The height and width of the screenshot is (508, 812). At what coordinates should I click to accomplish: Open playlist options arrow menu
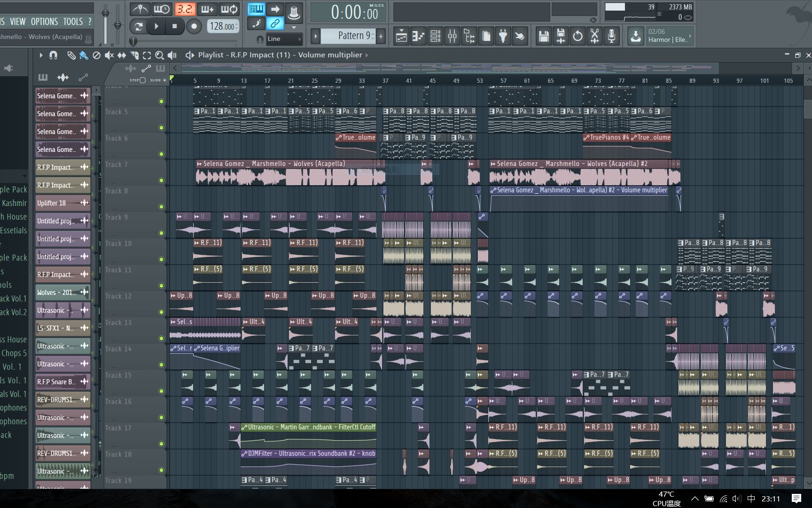pos(41,56)
